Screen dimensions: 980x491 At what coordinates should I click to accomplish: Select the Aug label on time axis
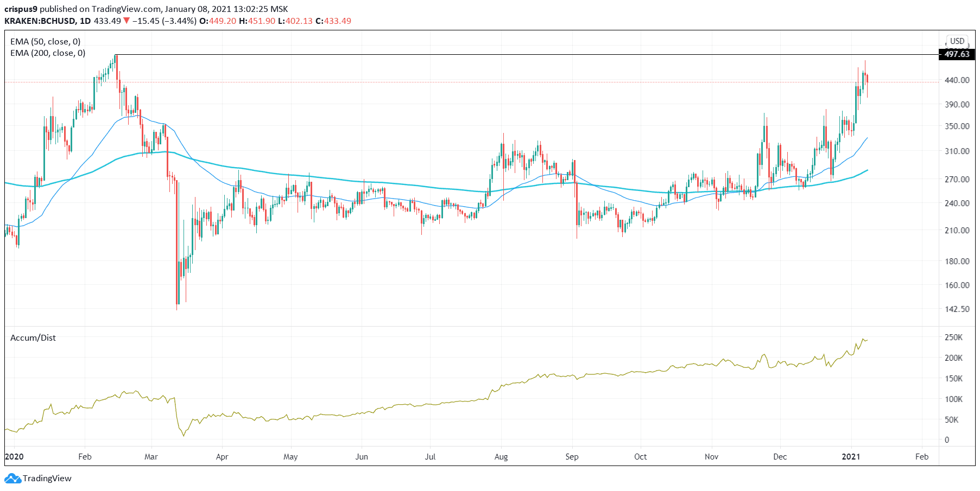(x=501, y=457)
